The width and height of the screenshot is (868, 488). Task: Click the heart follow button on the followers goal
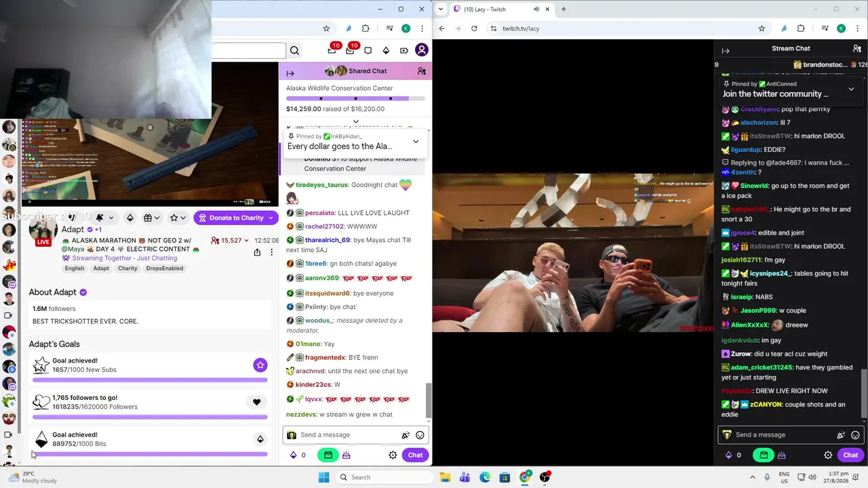(256, 402)
